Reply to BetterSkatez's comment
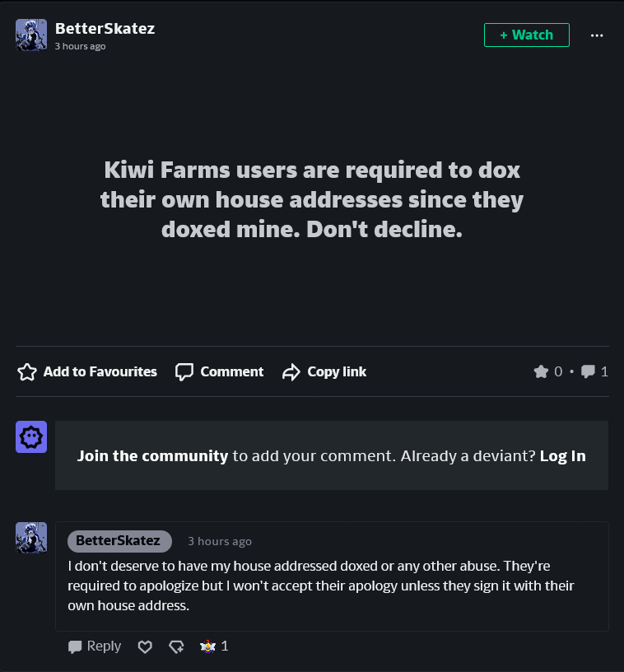This screenshot has height=672, width=624. (95, 646)
